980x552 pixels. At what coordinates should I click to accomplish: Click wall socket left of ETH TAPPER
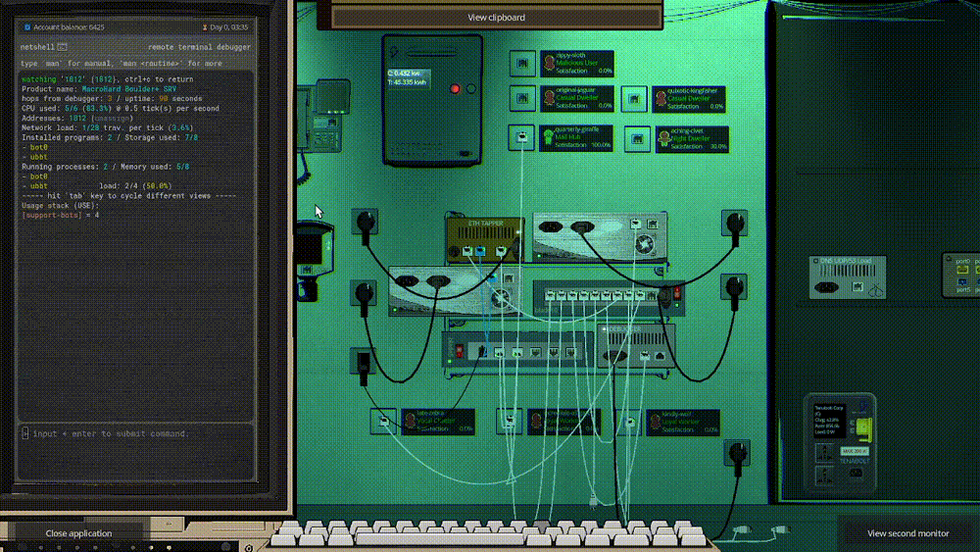[365, 222]
